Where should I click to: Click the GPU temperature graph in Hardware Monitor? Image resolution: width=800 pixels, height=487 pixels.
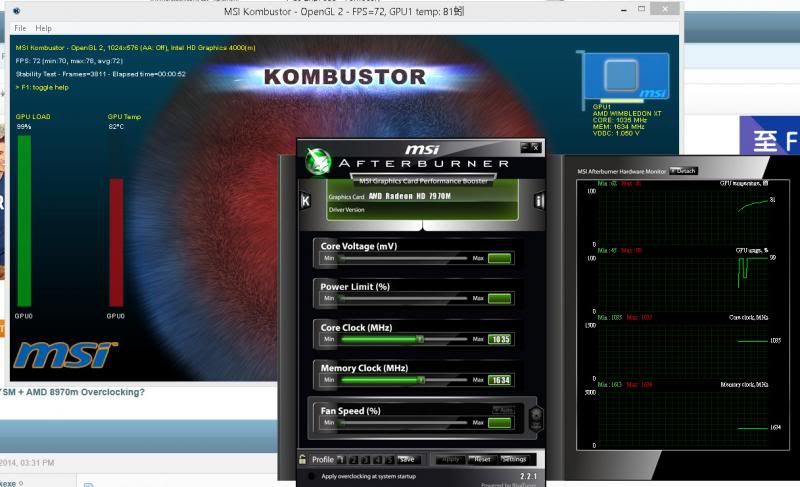click(x=683, y=218)
